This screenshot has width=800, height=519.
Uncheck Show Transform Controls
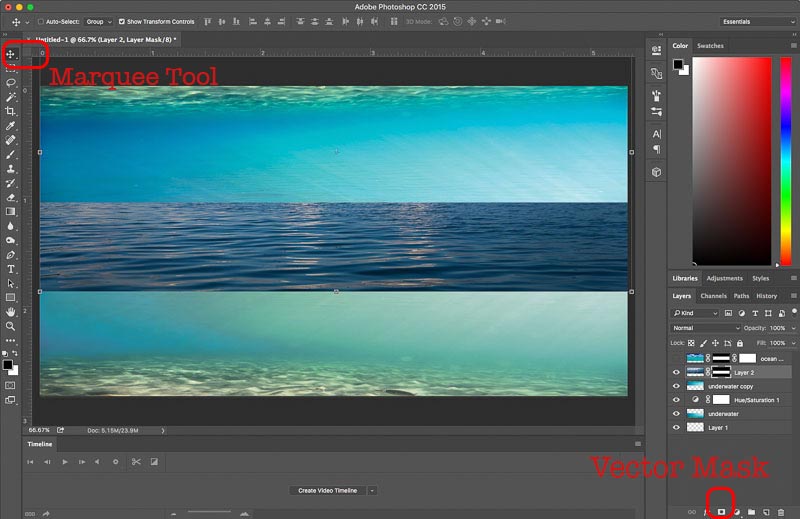tap(121, 21)
